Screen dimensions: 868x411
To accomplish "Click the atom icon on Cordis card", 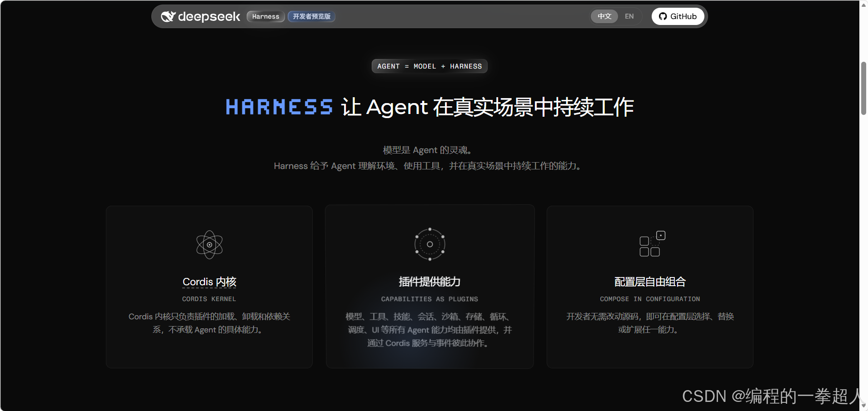I will 210,245.
